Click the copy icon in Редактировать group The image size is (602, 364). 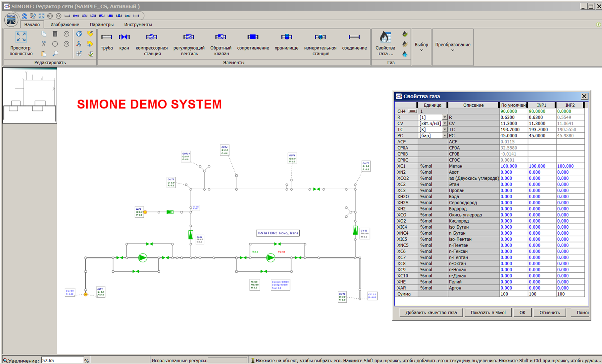[44, 34]
